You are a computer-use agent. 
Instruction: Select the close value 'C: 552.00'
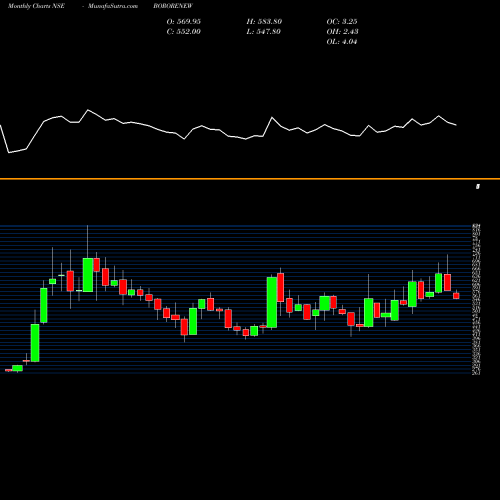pos(184,32)
